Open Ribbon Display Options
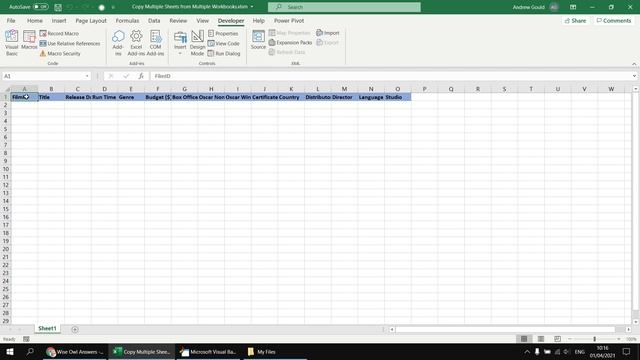 tap(573, 7)
